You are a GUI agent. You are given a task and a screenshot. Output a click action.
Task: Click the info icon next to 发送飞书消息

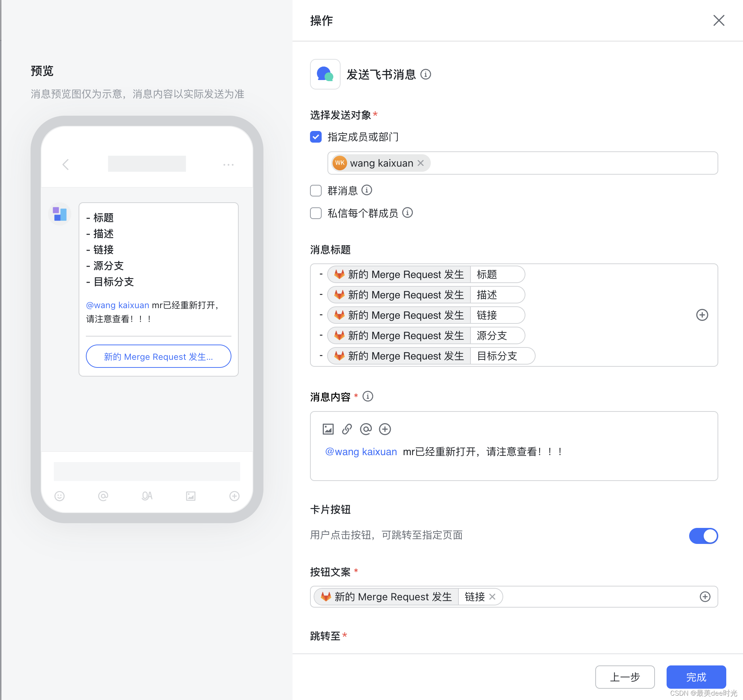pos(426,74)
